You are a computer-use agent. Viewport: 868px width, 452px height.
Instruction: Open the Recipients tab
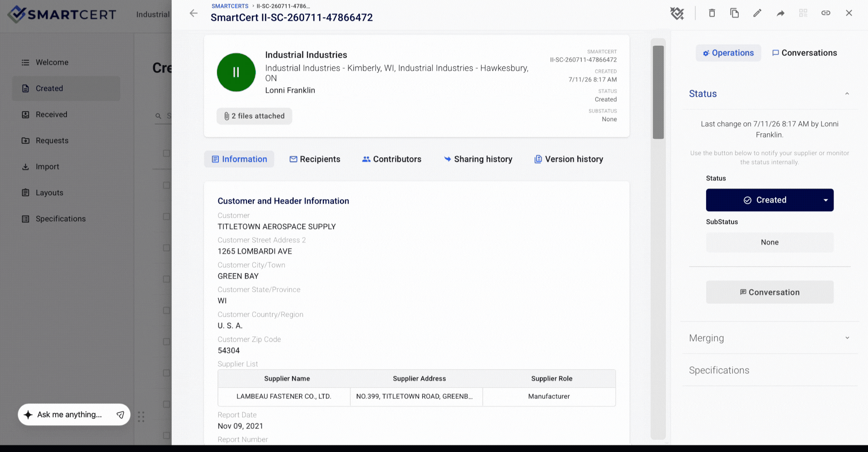point(315,159)
